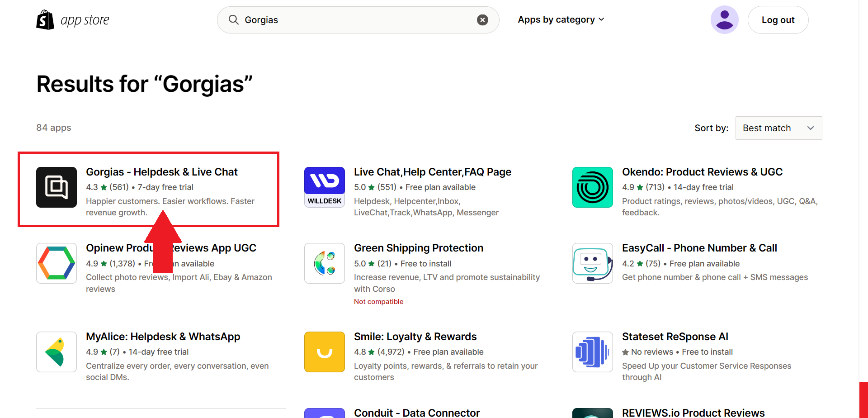
Task: Open Opinew Product Reviews App UGC
Action: pyautogui.click(x=171, y=248)
